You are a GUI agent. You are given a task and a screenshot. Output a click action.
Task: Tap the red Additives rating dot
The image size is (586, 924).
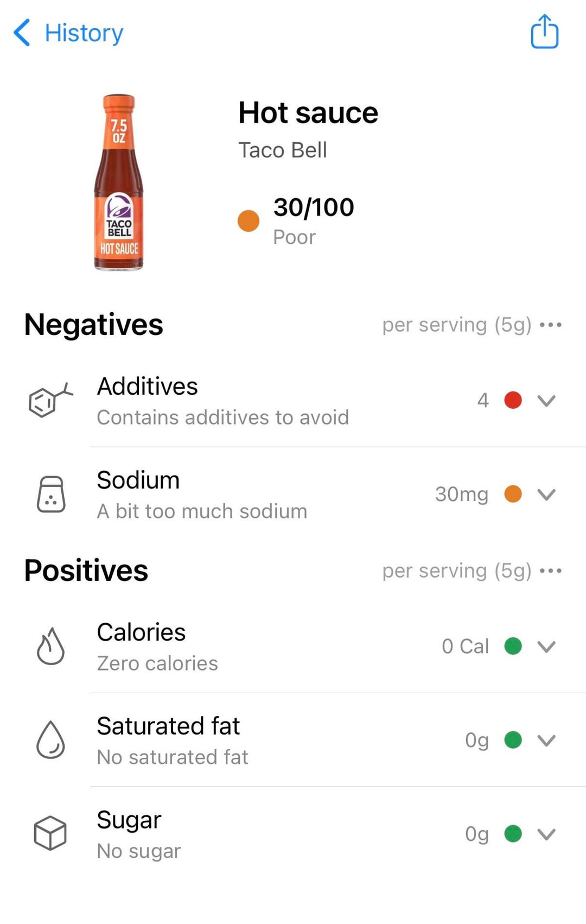[513, 400]
